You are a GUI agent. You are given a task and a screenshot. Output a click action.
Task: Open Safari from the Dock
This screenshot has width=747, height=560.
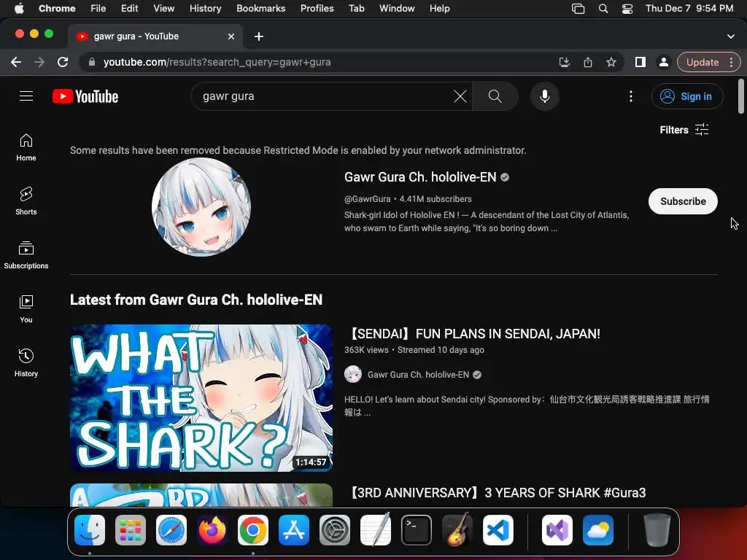click(171, 530)
